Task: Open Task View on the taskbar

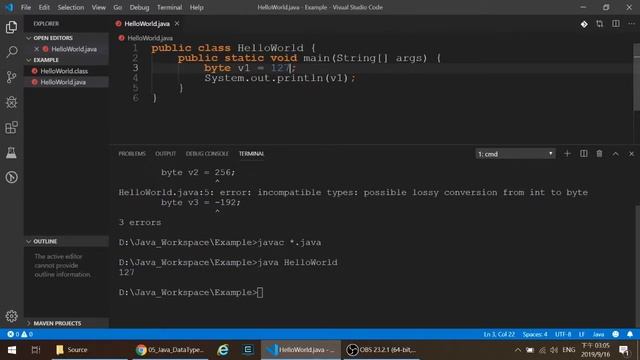Action: point(36,350)
